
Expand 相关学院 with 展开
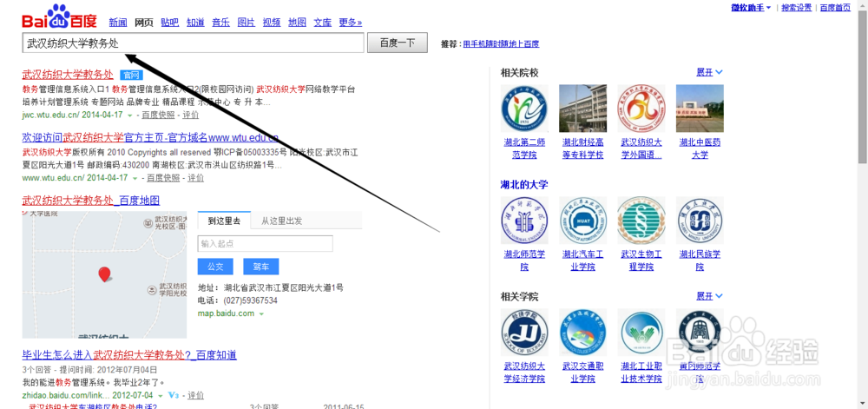point(709,297)
